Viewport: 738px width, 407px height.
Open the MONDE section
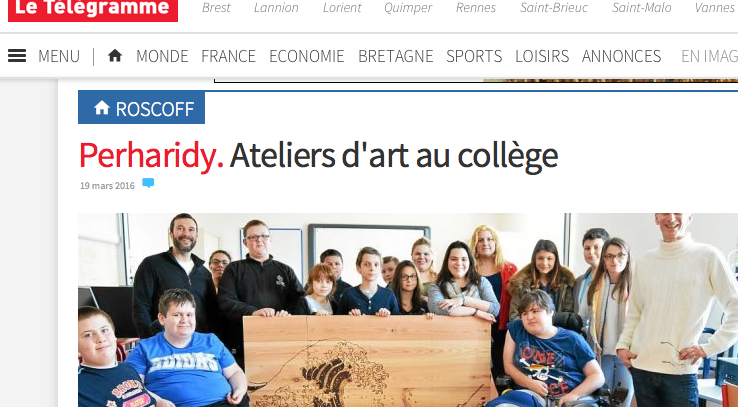pos(162,56)
